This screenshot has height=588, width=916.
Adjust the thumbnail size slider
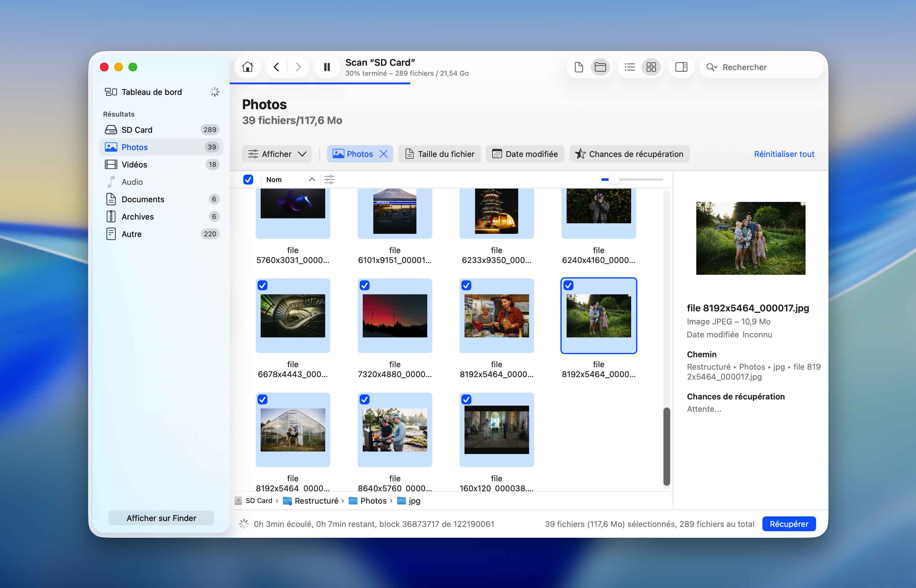pyautogui.click(x=613, y=180)
